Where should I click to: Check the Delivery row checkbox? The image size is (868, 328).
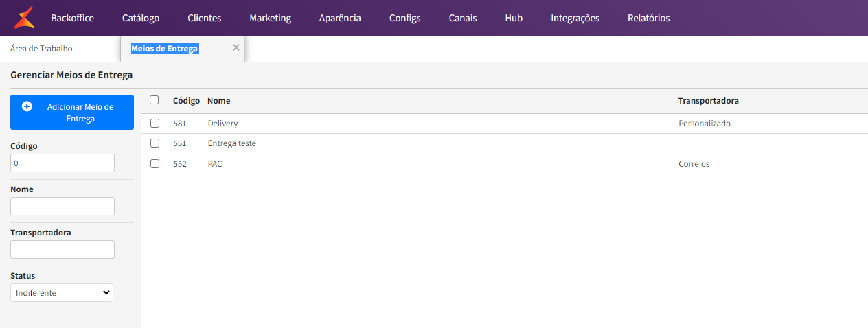tap(155, 124)
